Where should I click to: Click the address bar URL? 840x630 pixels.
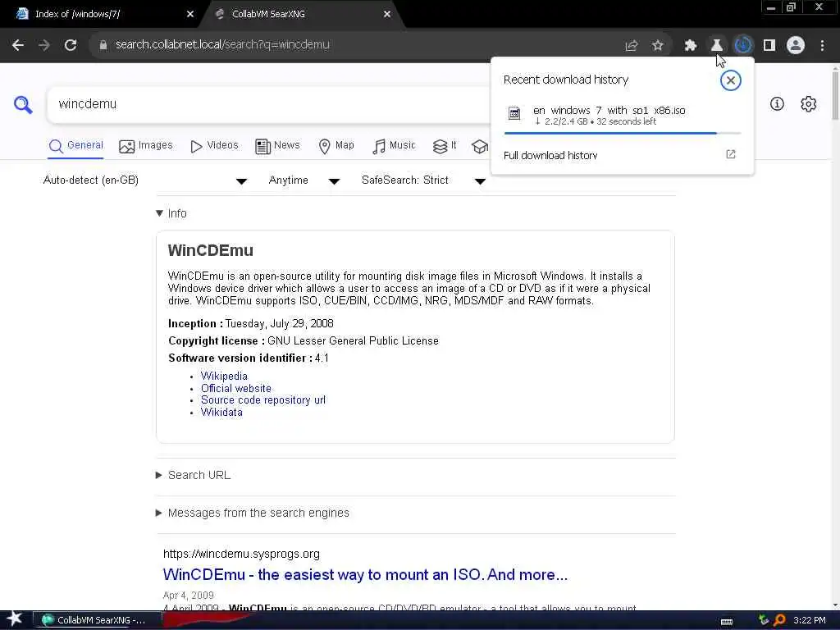[x=222, y=45]
